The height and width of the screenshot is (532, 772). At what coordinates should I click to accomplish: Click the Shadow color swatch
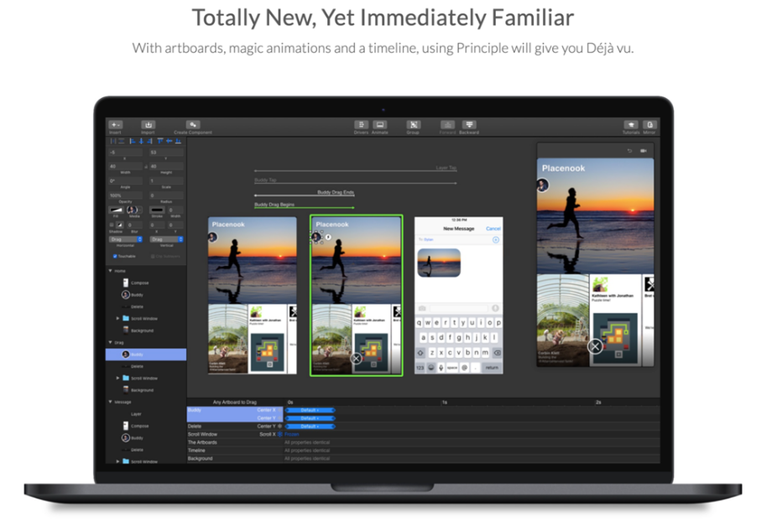coord(120,224)
